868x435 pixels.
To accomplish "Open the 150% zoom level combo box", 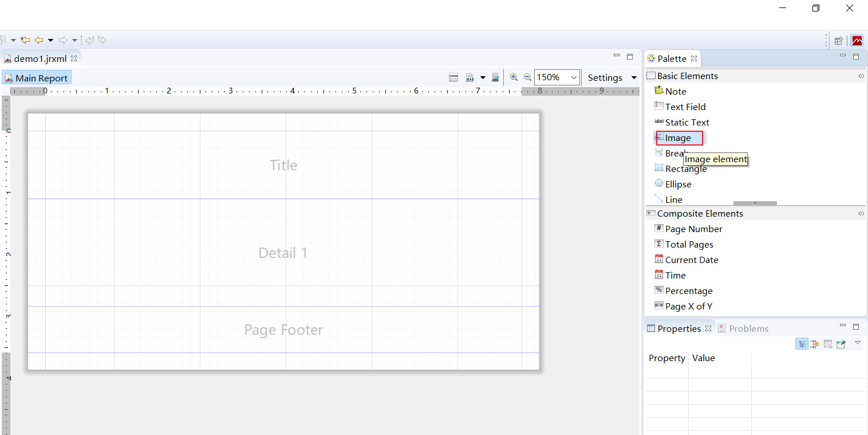I will click(x=557, y=77).
